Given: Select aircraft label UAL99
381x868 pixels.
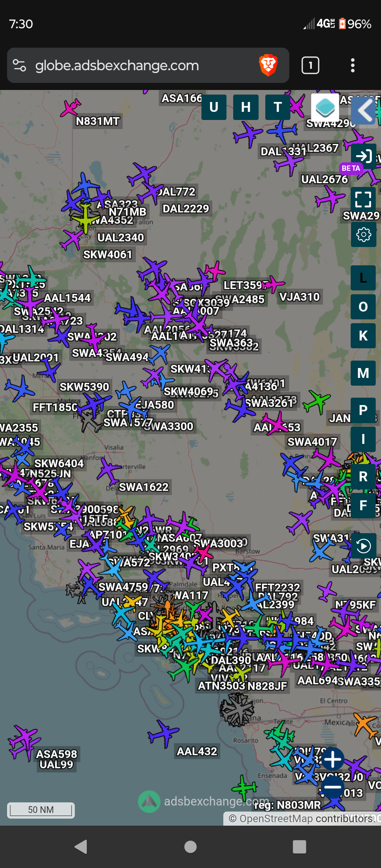Looking at the screenshot, I should pos(56,765).
